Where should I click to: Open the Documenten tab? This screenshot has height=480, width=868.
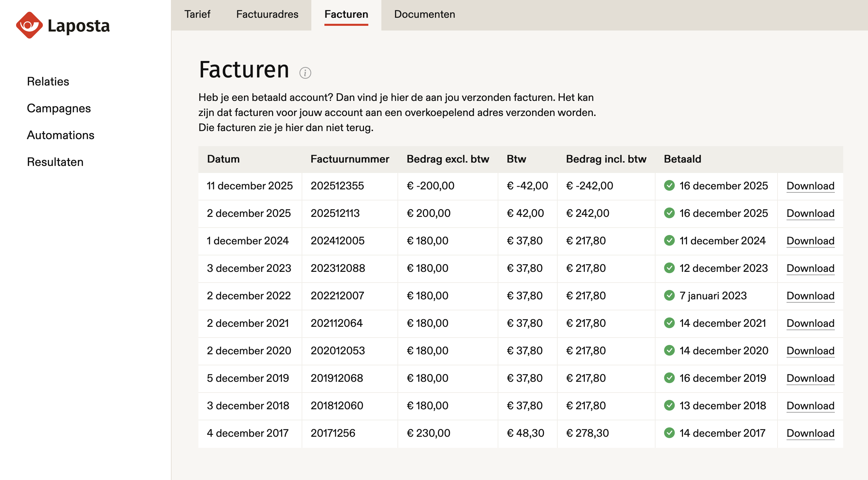point(424,14)
